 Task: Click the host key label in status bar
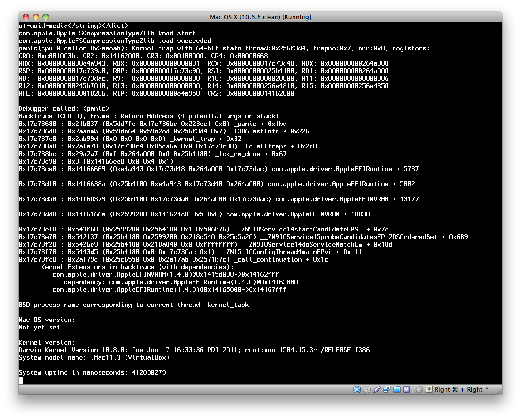point(462,389)
